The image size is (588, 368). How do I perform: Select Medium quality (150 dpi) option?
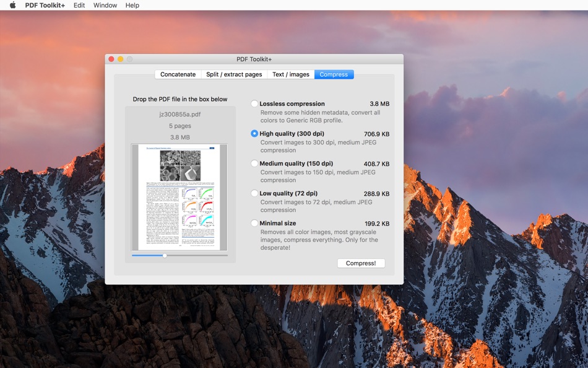pyautogui.click(x=254, y=164)
